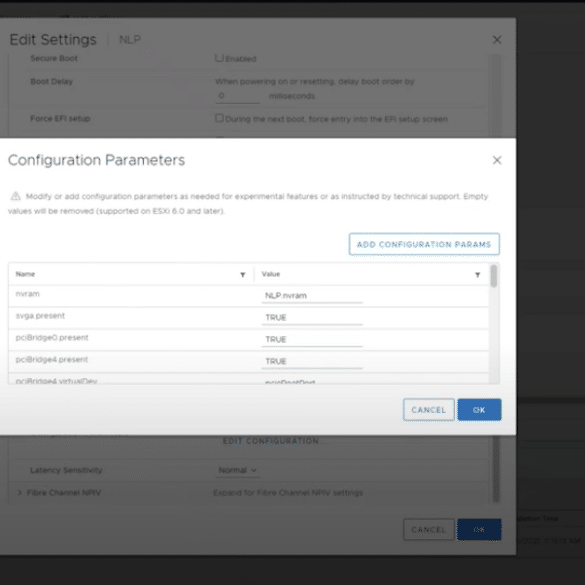585x585 pixels.
Task: Open the Latency Sensitivity Normal dropdown
Action: coord(237,470)
